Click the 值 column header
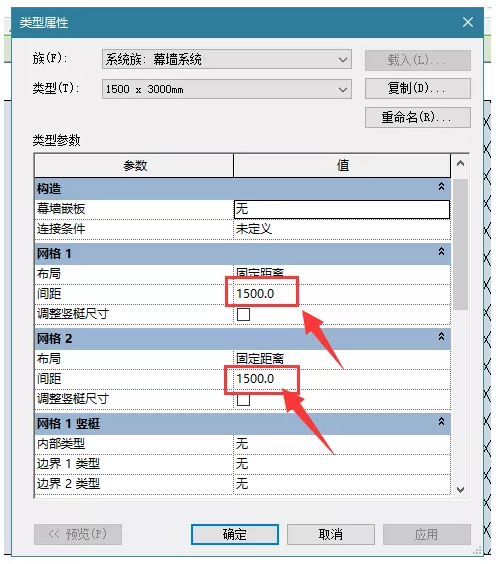Screen dimensions: 499x564 coord(342,165)
